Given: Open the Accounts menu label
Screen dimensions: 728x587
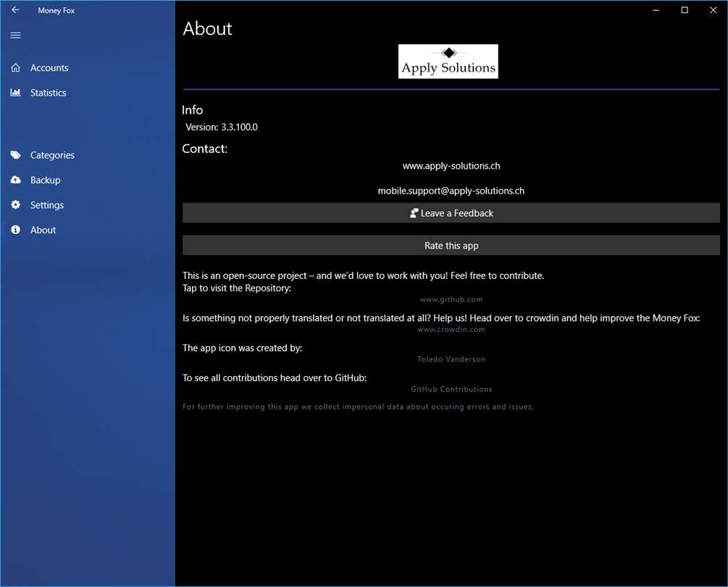Looking at the screenshot, I should 49,68.
